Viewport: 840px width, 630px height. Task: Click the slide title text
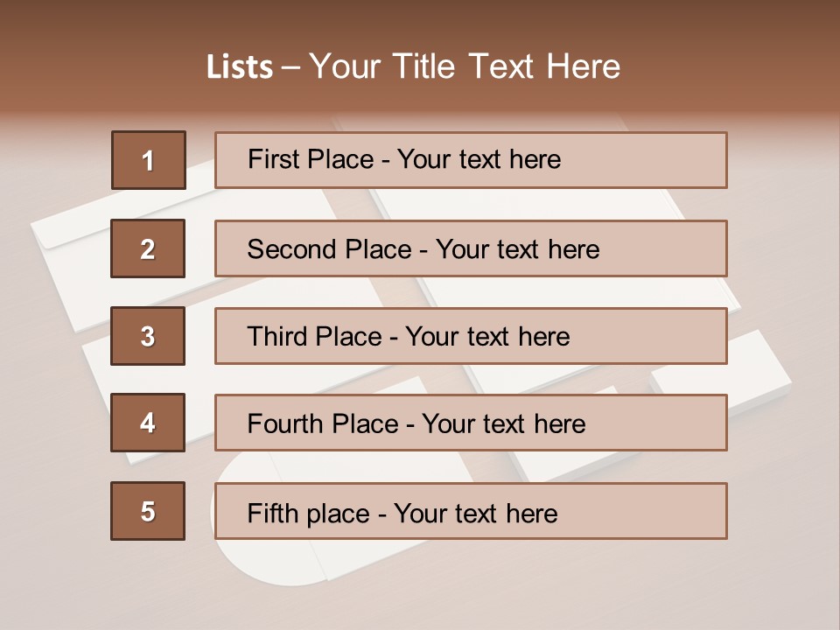(x=413, y=66)
